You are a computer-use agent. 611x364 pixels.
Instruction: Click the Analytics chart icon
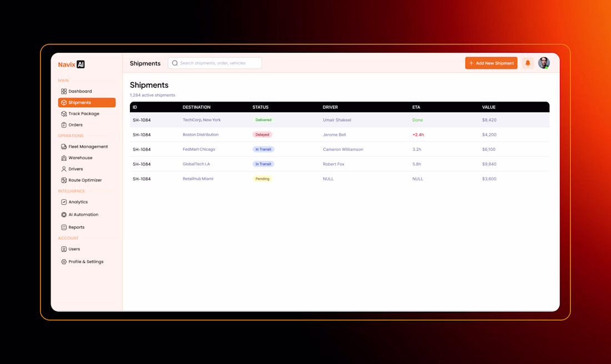(x=64, y=202)
